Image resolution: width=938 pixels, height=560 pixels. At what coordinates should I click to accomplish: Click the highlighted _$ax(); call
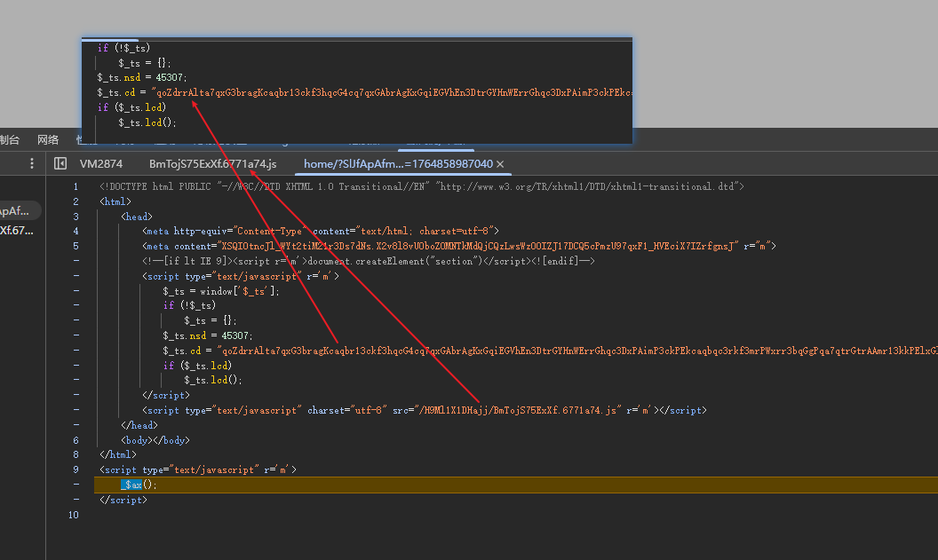pyautogui.click(x=139, y=485)
